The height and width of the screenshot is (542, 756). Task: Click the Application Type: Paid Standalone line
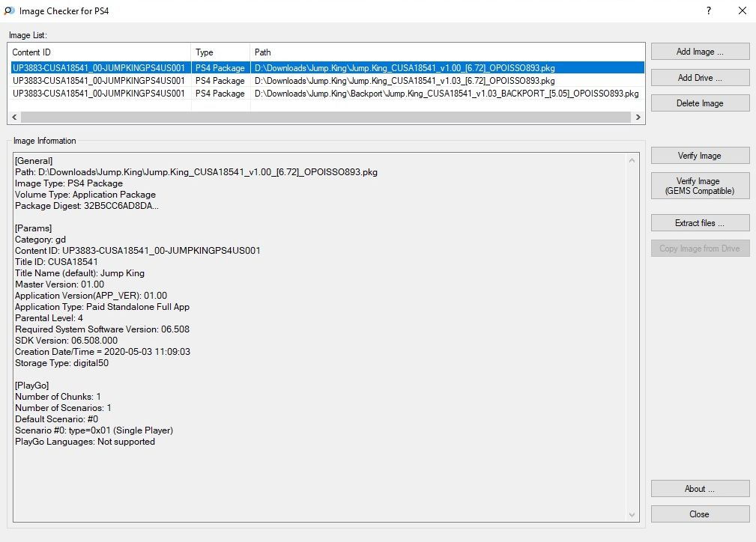coord(102,307)
